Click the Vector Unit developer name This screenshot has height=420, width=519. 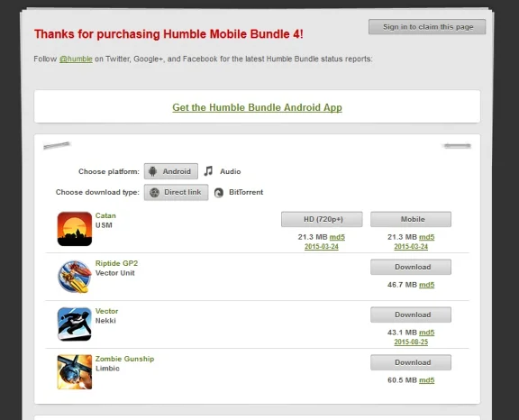pos(114,273)
